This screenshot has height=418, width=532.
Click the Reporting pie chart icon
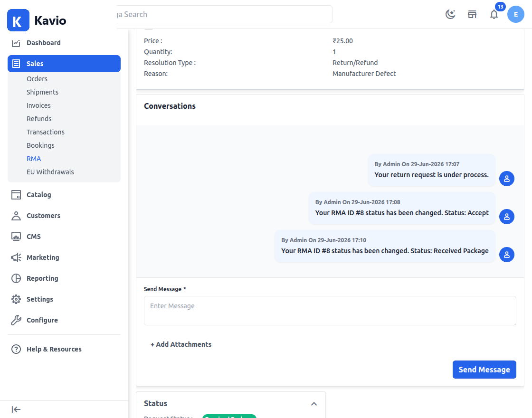point(16,278)
